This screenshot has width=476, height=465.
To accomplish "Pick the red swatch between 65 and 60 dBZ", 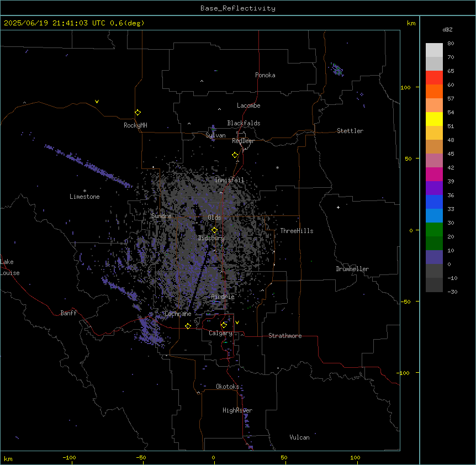I will tap(434, 78).
